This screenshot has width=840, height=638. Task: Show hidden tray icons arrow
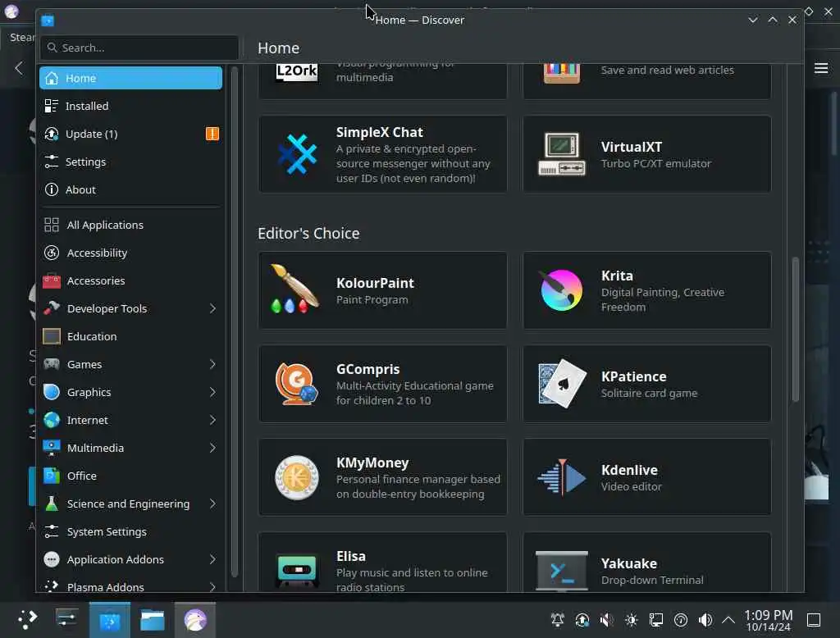pos(728,620)
